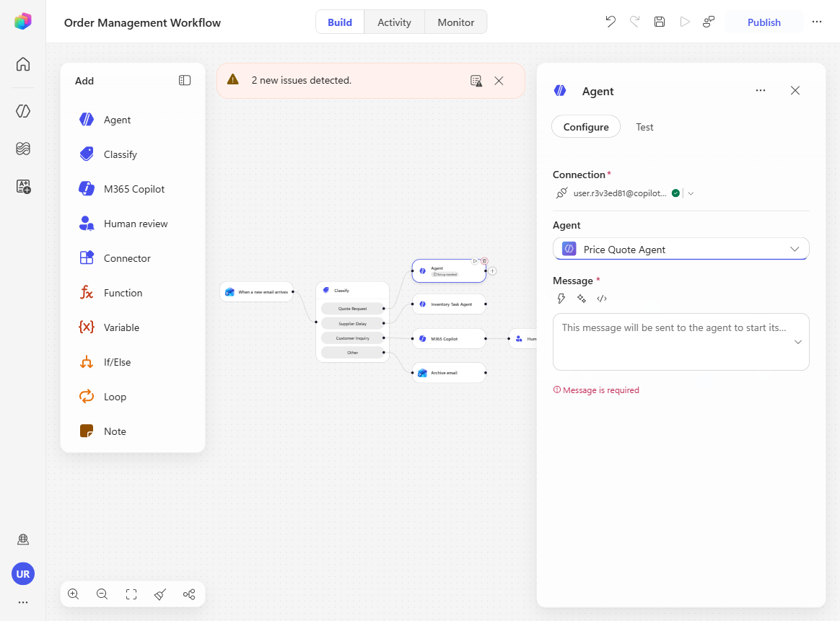Tidy up the canvas layout

(x=160, y=594)
